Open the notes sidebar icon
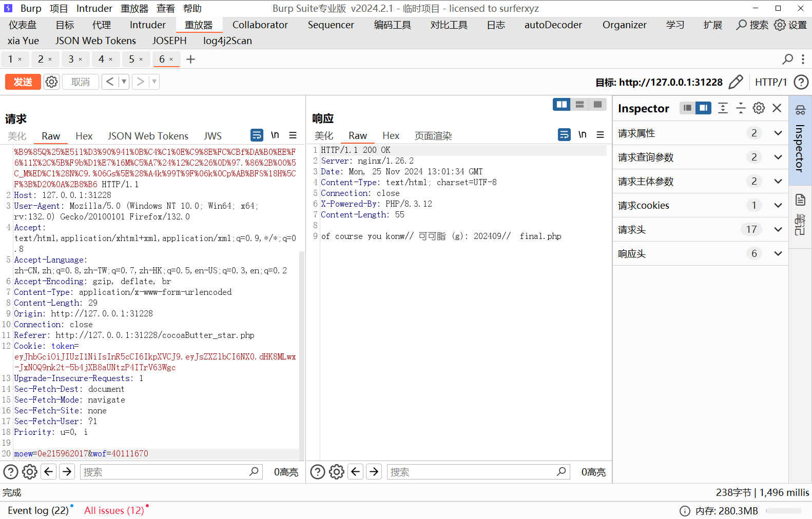The image size is (812, 519). (800, 199)
